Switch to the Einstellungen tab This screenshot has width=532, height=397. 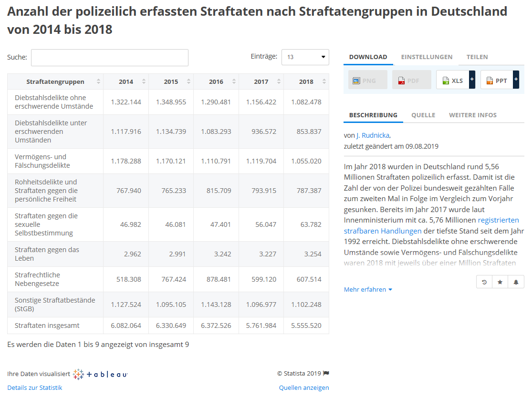(427, 57)
